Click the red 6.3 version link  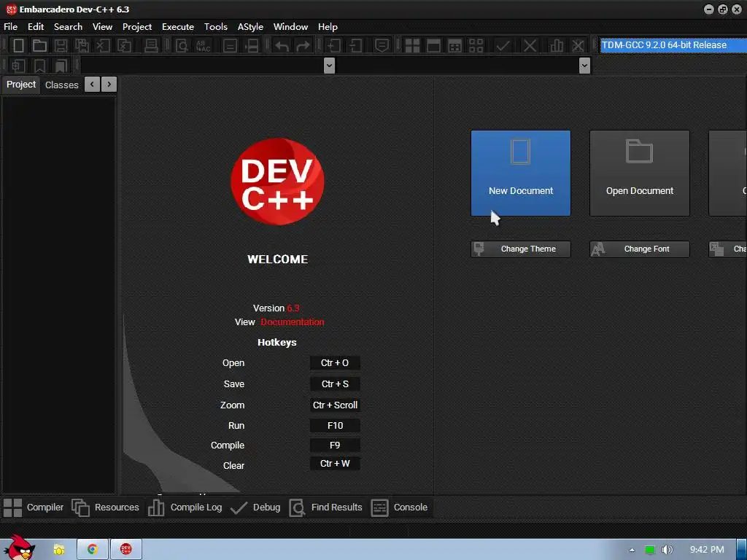pyautogui.click(x=293, y=308)
